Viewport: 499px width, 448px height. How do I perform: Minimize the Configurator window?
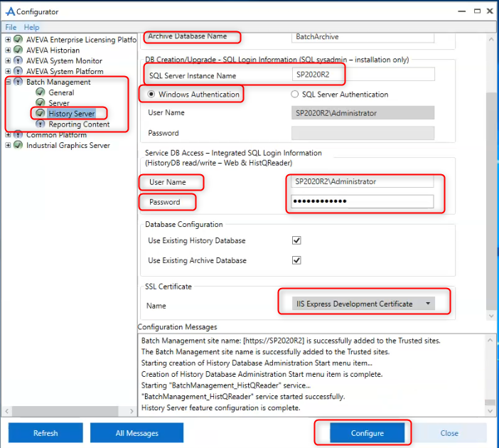pyautogui.click(x=462, y=11)
